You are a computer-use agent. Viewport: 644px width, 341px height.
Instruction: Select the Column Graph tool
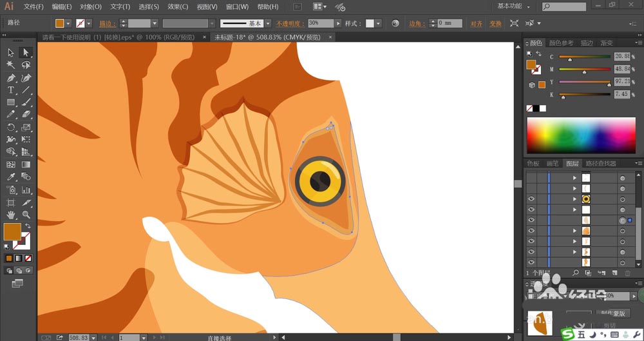26,190
